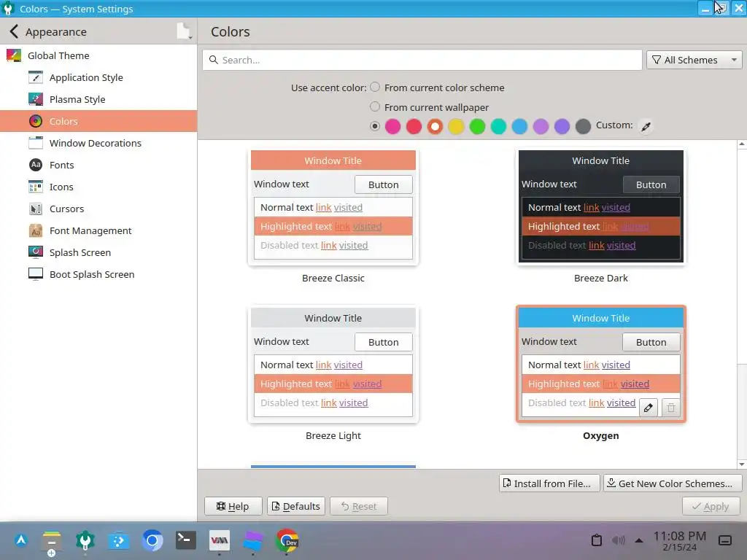Viewport: 747px width, 560px height.
Task: Click the volume tray icon
Action: [619, 540]
